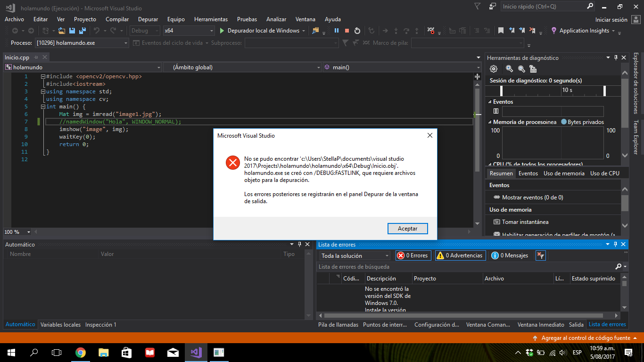644x362 pixels.
Task: Open the Depurar menu
Action: click(148, 19)
